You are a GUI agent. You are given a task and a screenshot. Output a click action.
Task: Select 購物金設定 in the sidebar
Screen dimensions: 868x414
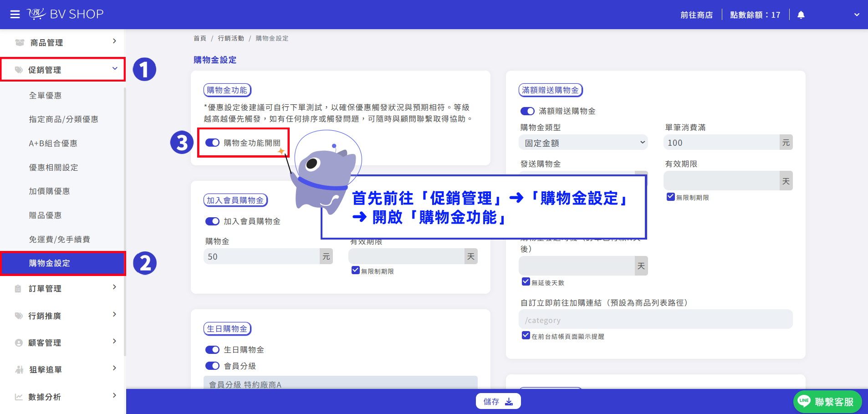(63, 263)
